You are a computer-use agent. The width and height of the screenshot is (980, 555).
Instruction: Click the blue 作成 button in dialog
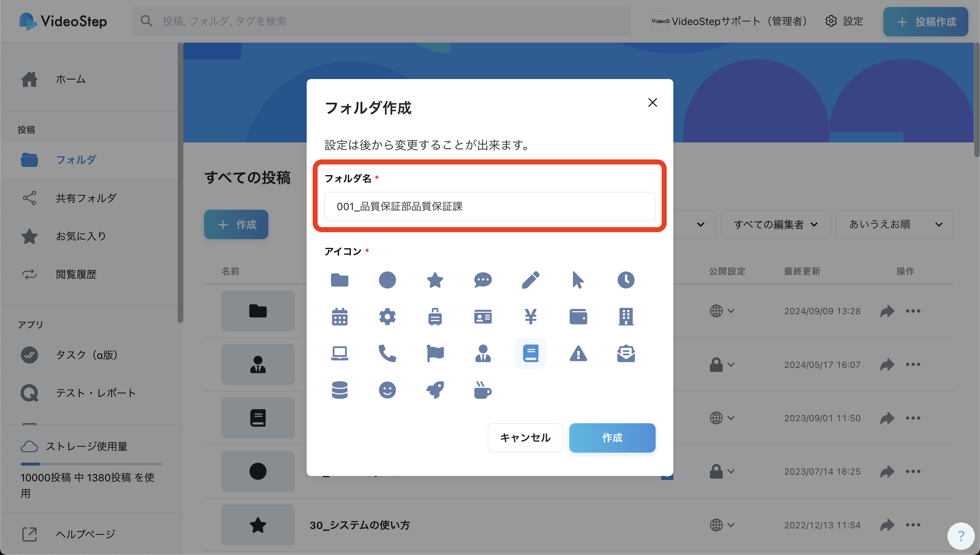point(612,438)
